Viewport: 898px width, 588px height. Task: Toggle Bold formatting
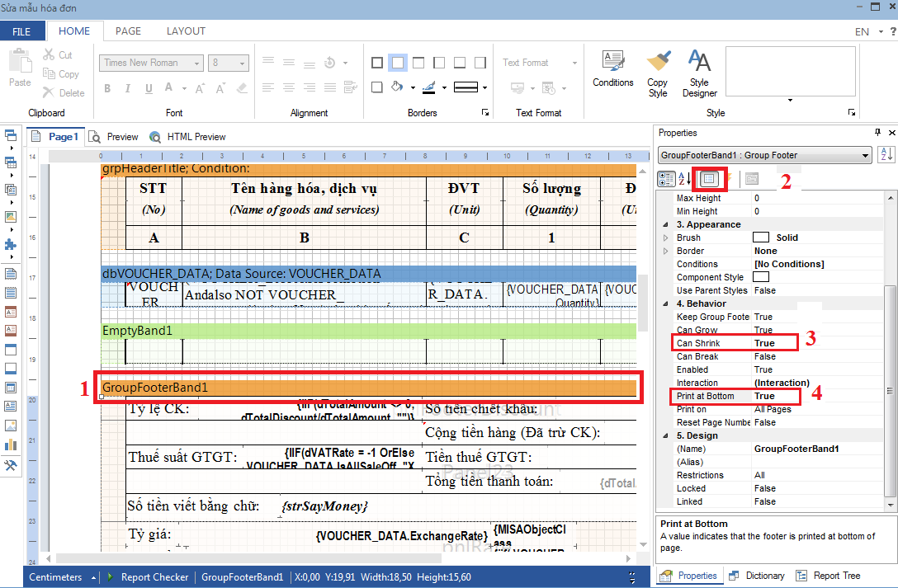(x=107, y=88)
